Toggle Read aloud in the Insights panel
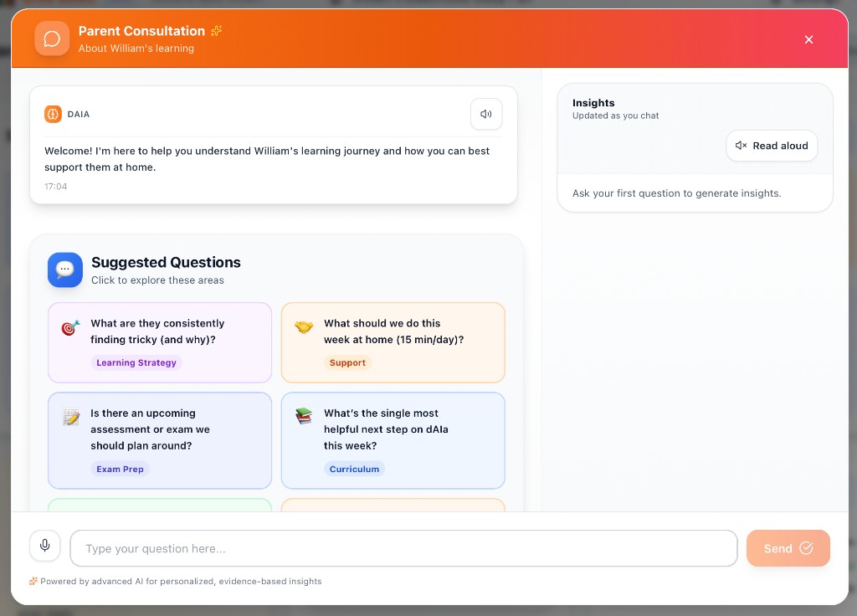This screenshot has width=857, height=616. (772, 146)
